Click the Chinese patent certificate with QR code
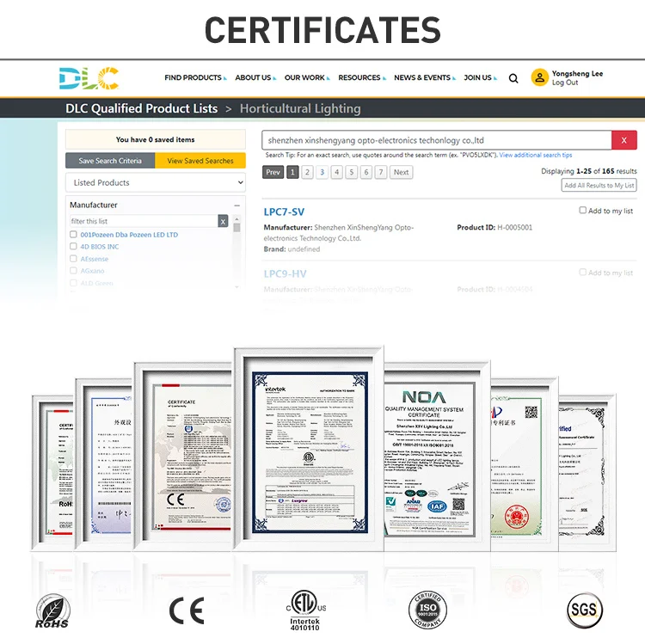645x644 pixels. click(523, 464)
